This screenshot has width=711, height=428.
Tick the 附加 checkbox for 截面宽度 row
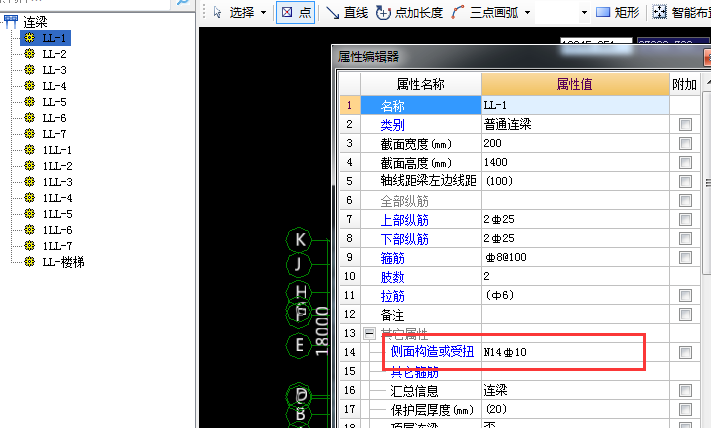pyautogui.click(x=685, y=144)
